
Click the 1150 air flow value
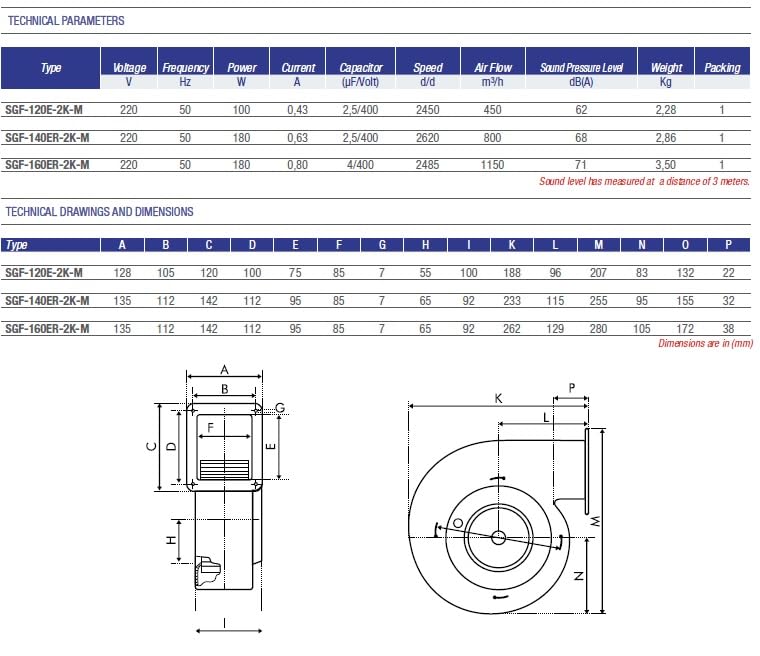[x=492, y=165]
